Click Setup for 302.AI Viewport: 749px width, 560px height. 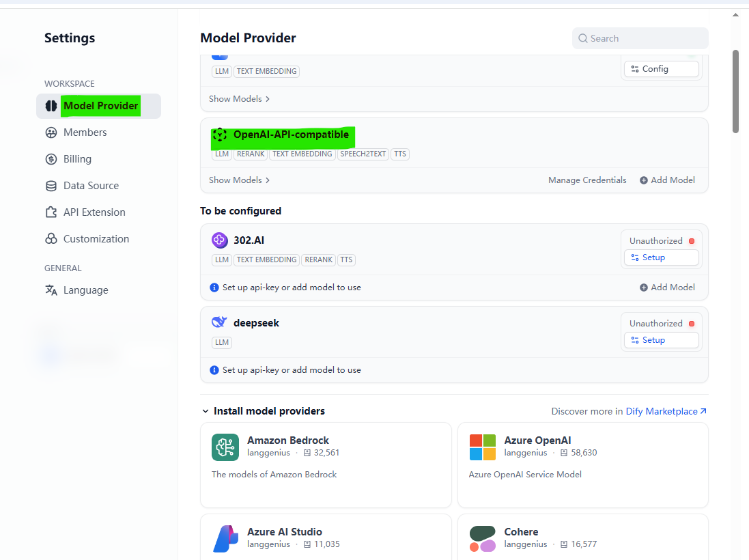tap(661, 257)
